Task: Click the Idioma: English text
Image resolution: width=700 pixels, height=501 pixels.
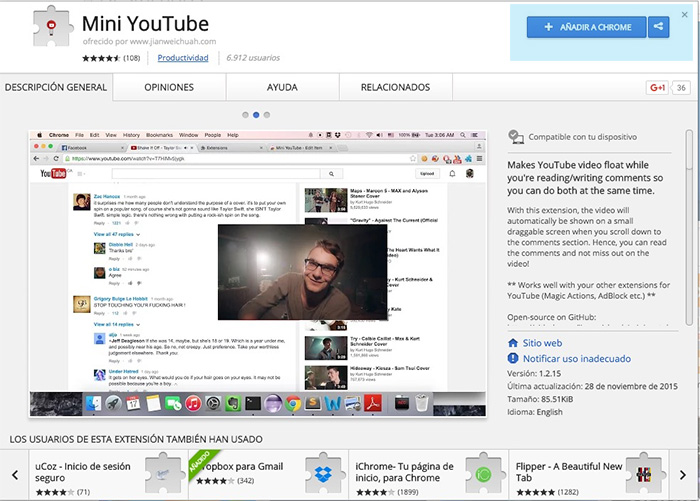Action: 535,412
